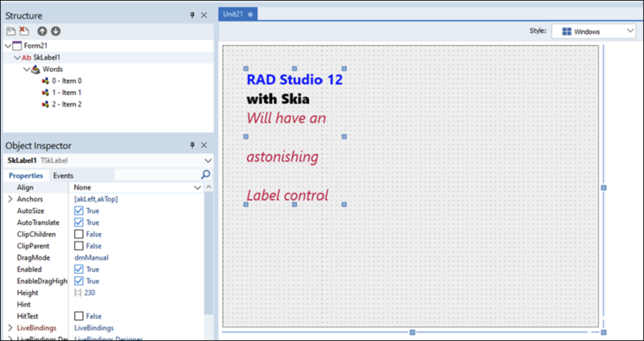The height and width of the screenshot is (341, 644).
Task: Switch to the Properties tab
Action: coord(26,176)
